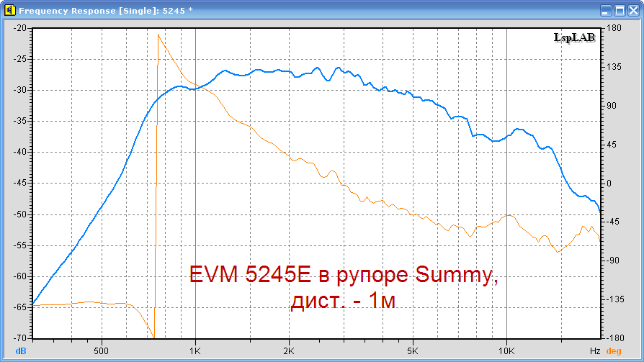Click the orange deg axis label
644x362 pixels.
(x=614, y=351)
